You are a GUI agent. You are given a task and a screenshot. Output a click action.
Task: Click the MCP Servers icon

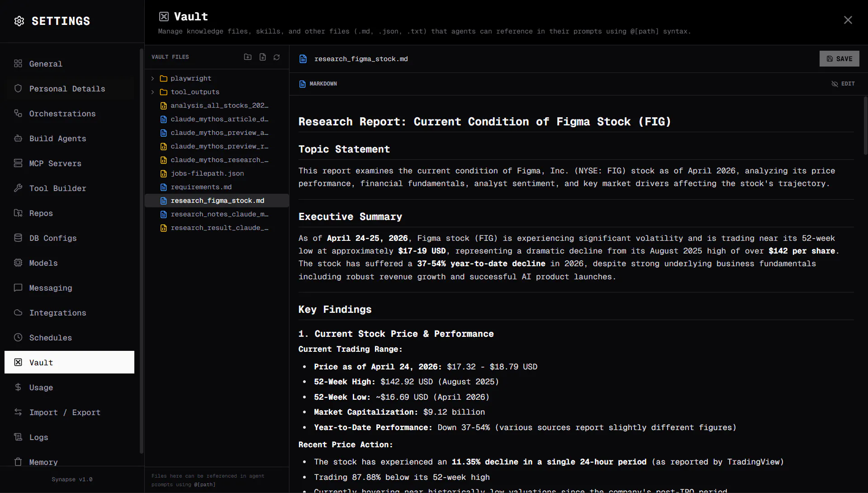[x=18, y=163]
